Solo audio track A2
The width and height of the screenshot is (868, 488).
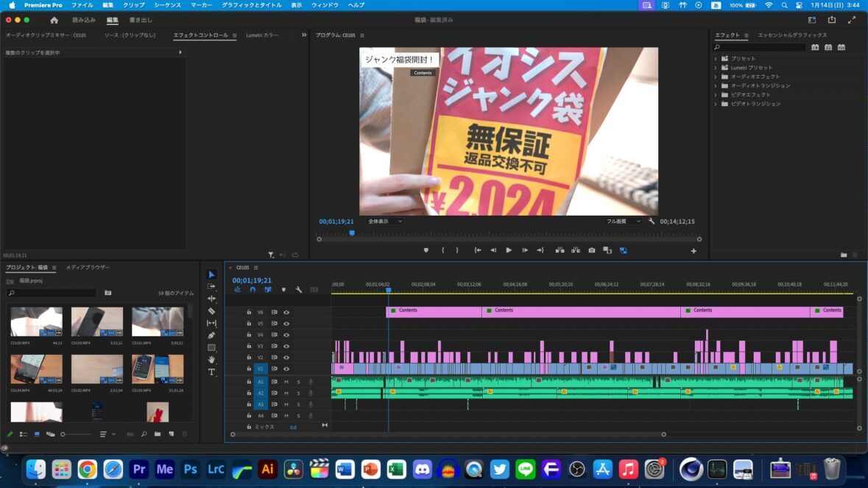click(298, 393)
